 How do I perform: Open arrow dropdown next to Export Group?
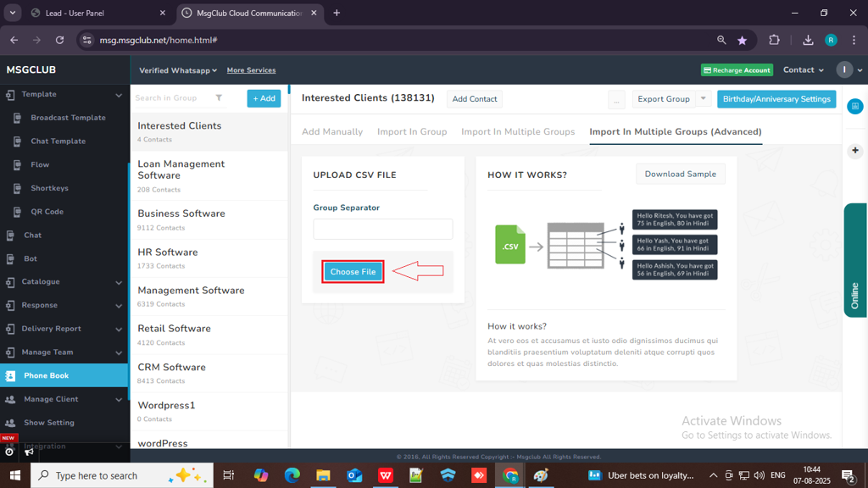coord(703,98)
